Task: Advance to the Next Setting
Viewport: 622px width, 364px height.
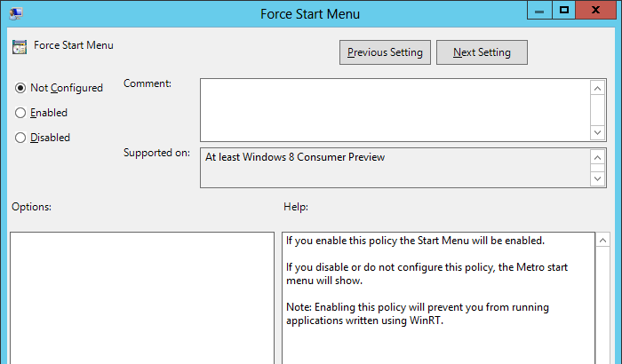Action: [x=482, y=52]
